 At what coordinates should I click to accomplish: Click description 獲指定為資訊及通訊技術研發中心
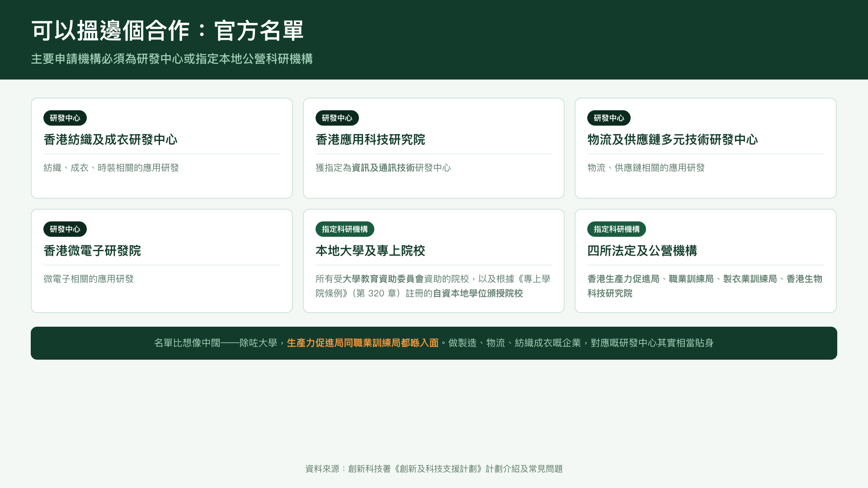[x=383, y=168]
